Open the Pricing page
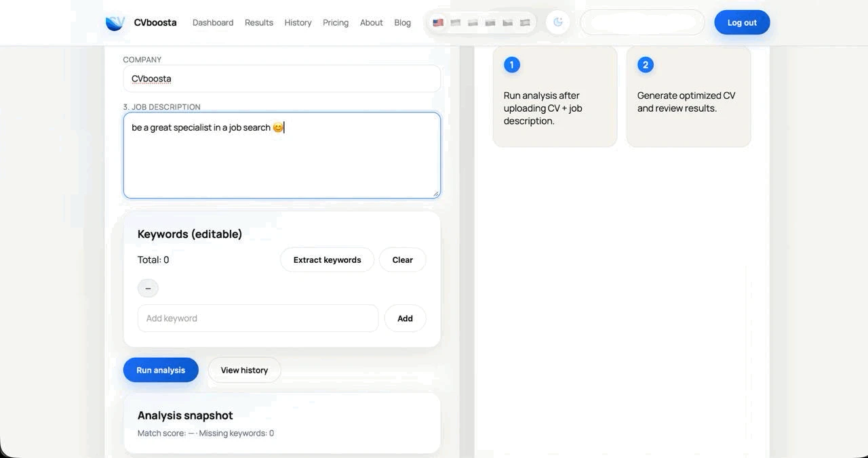868x458 pixels. pos(336,22)
